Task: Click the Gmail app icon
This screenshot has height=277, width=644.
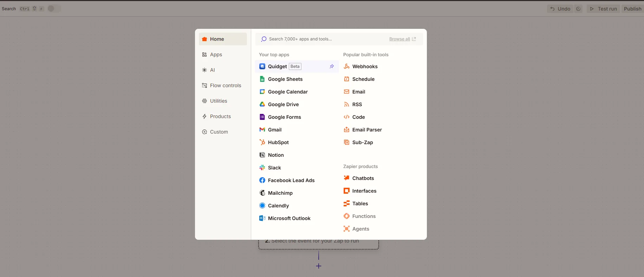Action: 262,130
